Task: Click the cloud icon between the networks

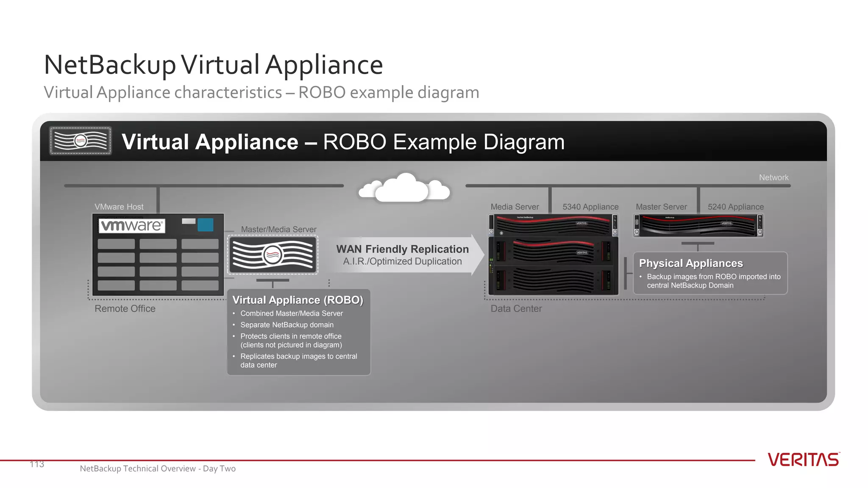Action: (404, 187)
